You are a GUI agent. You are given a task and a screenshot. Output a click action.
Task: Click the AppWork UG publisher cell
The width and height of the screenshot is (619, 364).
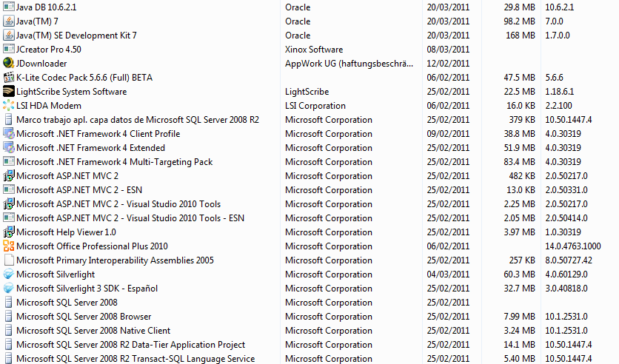click(x=349, y=64)
